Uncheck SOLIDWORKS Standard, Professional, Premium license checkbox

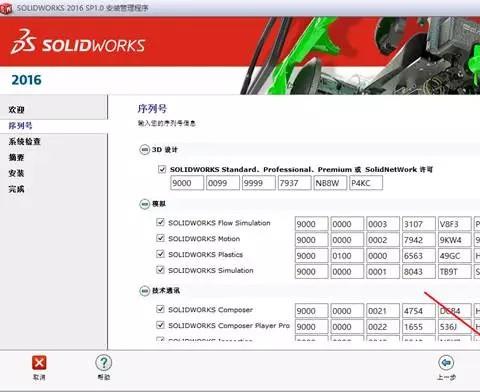point(162,169)
